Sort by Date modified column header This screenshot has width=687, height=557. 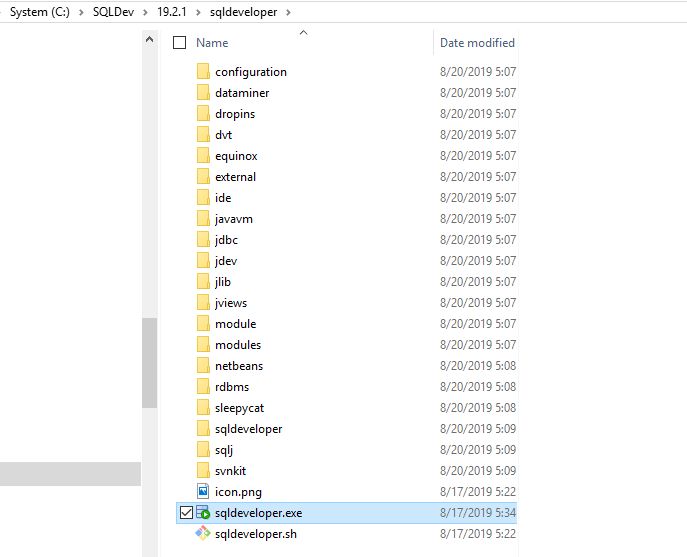(x=477, y=43)
